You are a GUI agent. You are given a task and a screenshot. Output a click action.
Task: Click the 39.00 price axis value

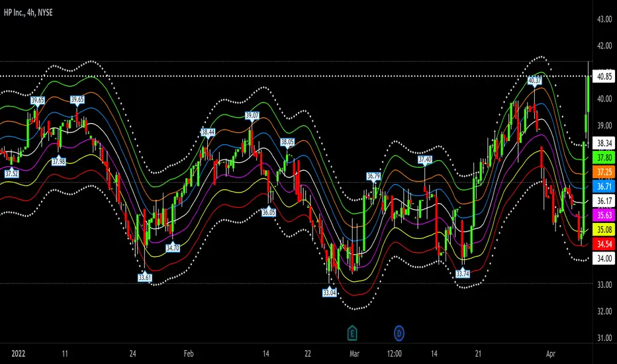[x=604, y=126]
